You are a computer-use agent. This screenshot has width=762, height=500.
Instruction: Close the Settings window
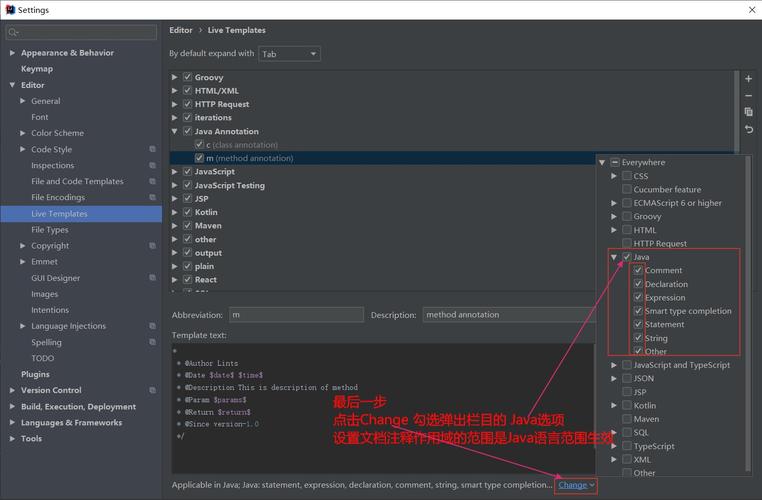[751, 10]
